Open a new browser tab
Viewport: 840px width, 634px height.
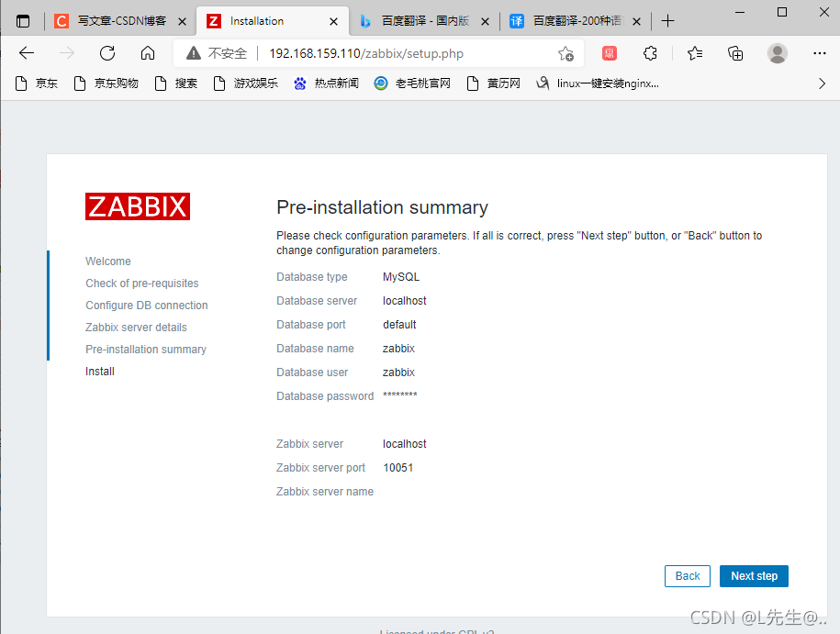tap(667, 21)
